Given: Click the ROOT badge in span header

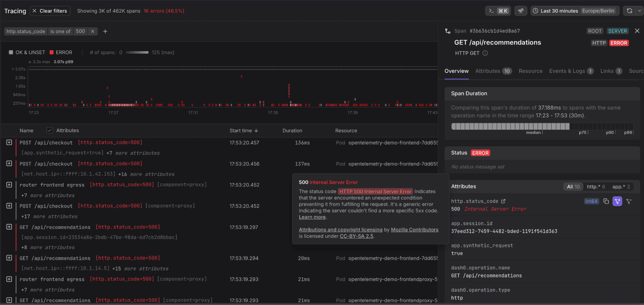Looking at the screenshot, I should 595,31.
